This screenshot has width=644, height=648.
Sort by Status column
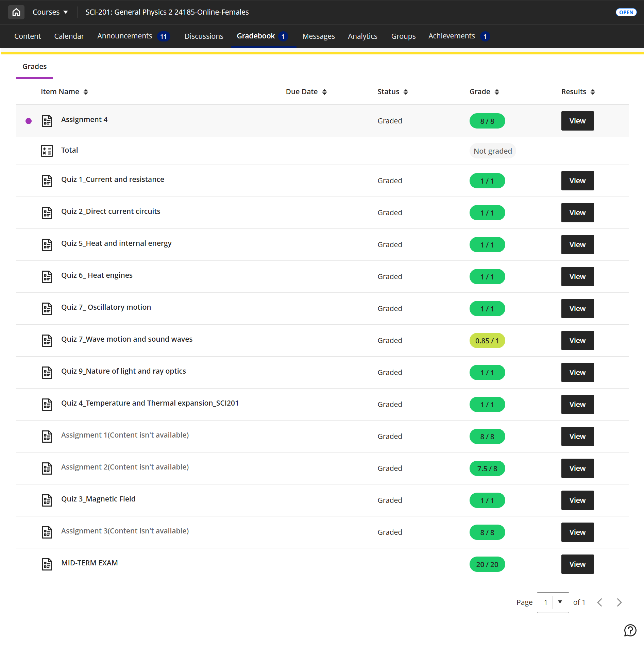tap(392, 92)
